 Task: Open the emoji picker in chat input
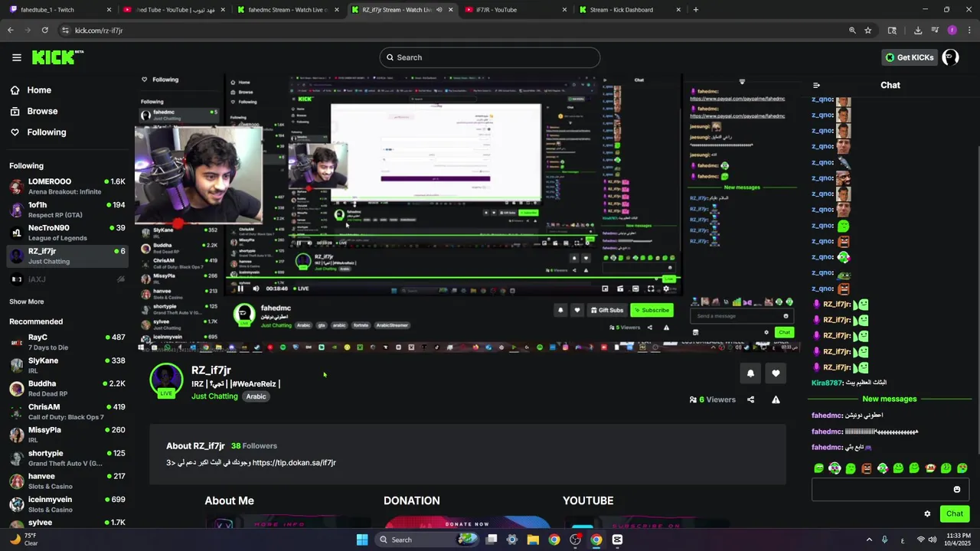(956, 490)
